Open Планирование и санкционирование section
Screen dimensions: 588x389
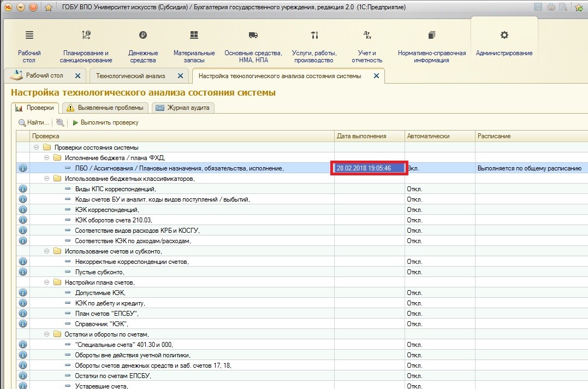86,36
